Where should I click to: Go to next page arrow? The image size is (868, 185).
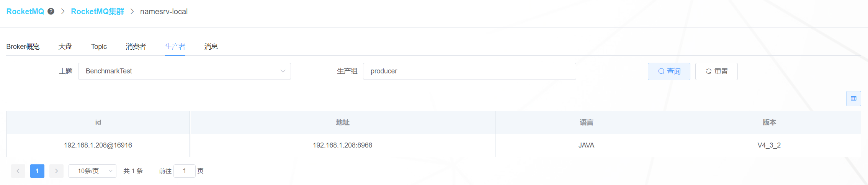coord(56,171)
